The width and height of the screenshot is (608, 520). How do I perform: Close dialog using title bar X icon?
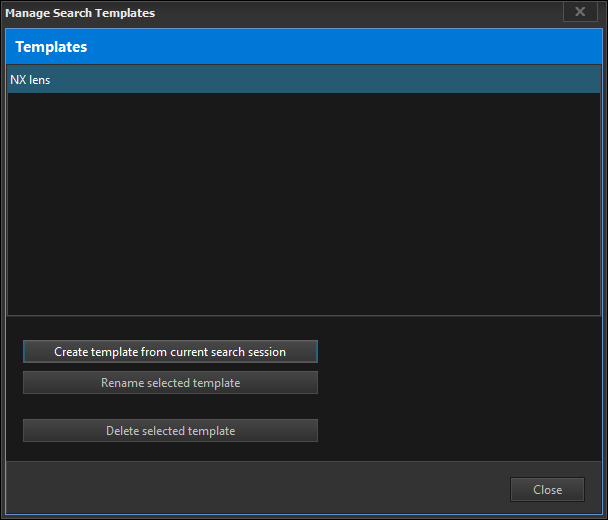tap(580, 12)
